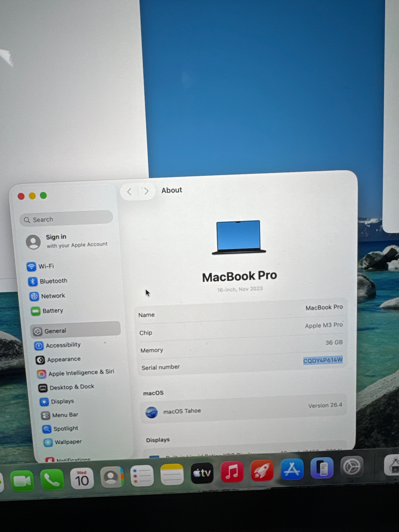Open Apple TV from the Dock
The image size is (399, 532).
tap(202, 473)
